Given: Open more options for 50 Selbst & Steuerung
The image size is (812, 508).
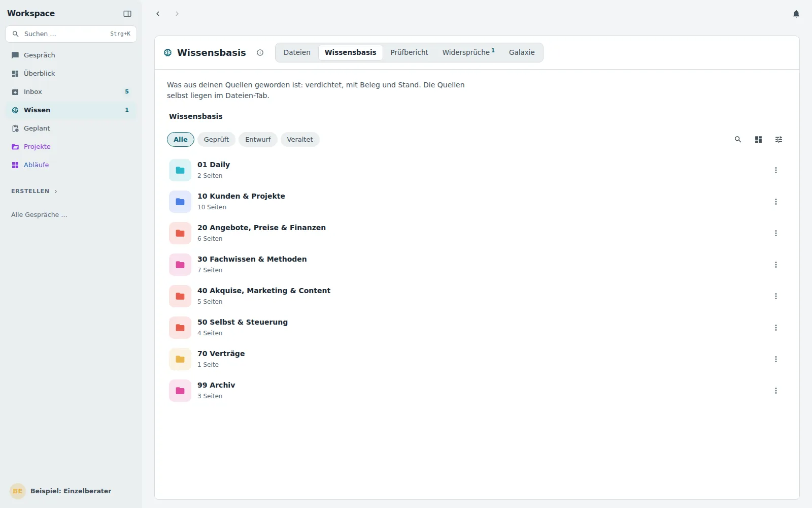Looking at the screenshot, I should coord(776,328).
